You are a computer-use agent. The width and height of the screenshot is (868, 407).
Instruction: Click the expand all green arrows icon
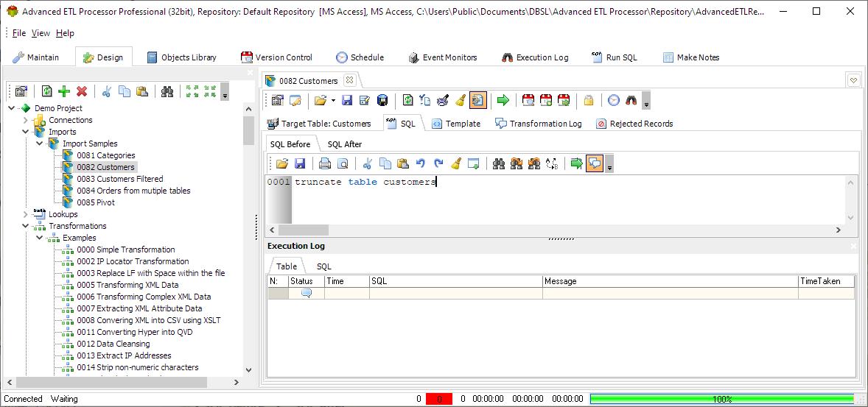click(x=192, y=92)
